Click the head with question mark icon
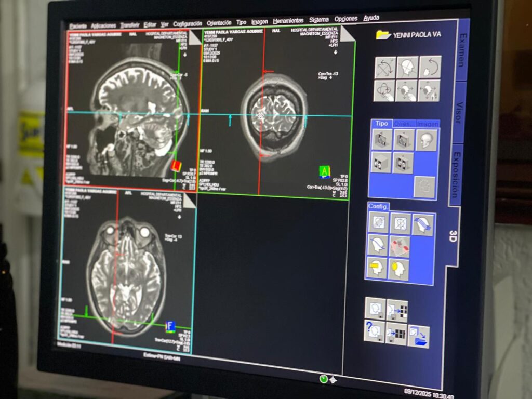The height and width of the screenshot is (399, 532). point(374,330)
